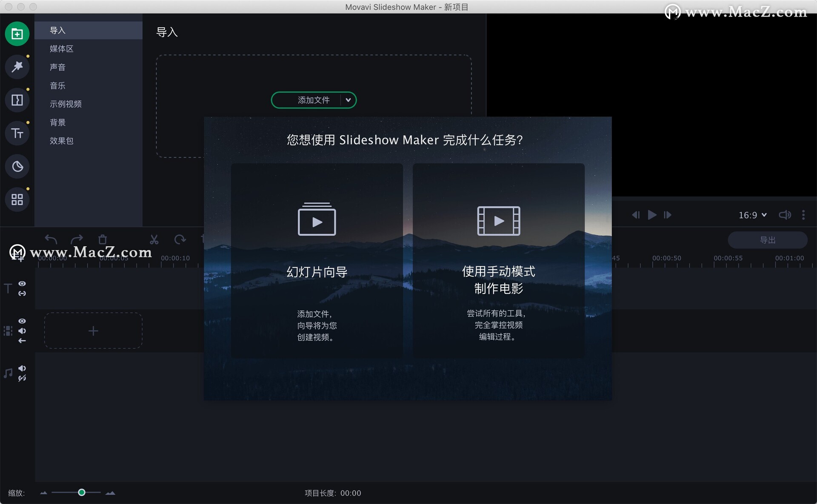This screenshot has width=817, height=504.
Task: Open the Import section green sidebar icon
Action: 17,34
